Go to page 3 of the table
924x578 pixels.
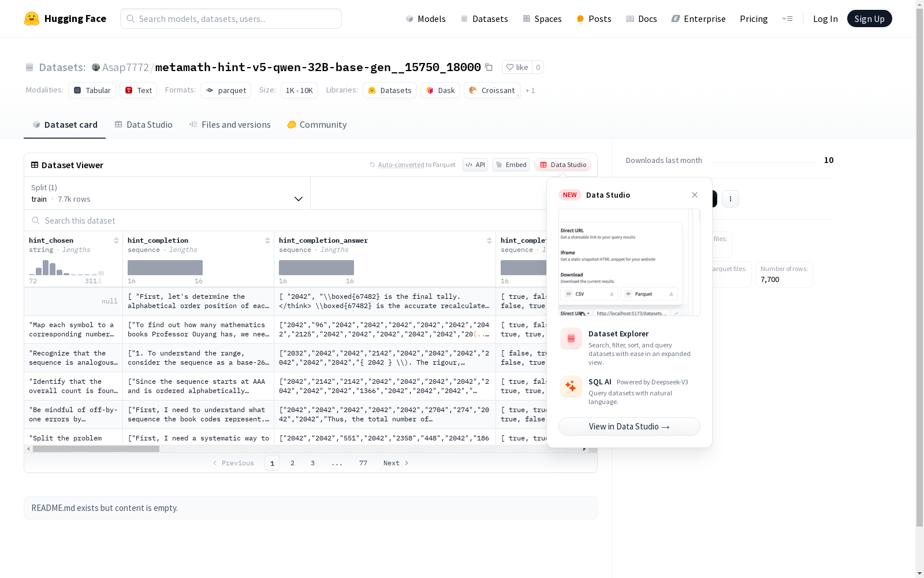tap(313, 463)
